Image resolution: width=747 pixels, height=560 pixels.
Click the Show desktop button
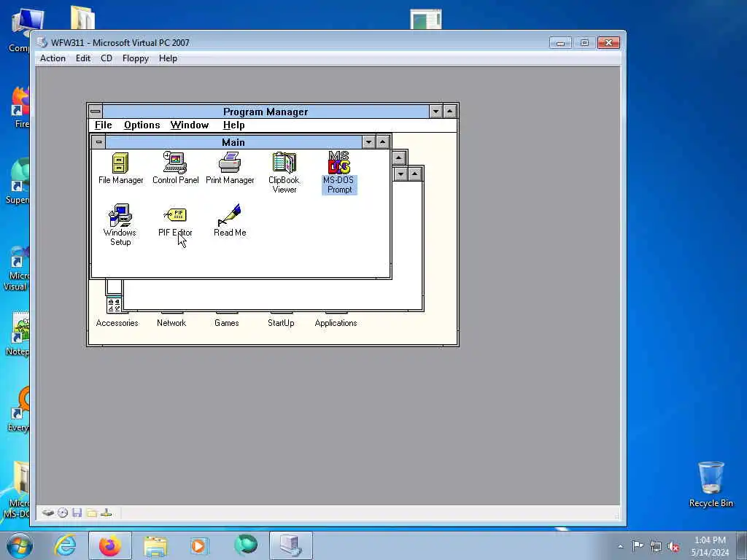point(742,545)
